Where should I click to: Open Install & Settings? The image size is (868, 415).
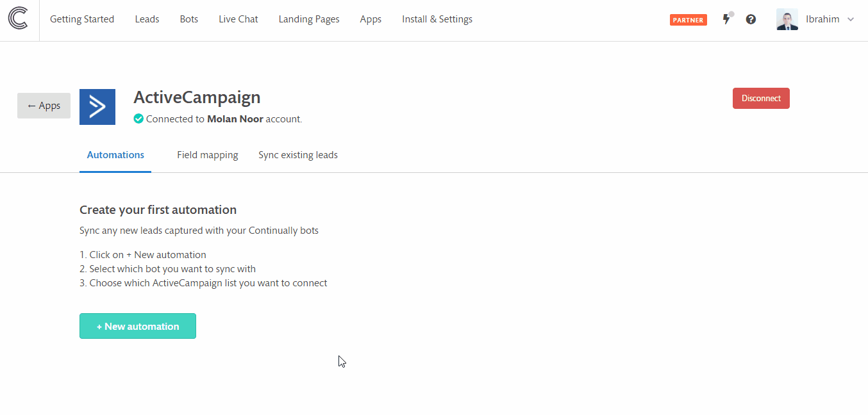[437, 19]
